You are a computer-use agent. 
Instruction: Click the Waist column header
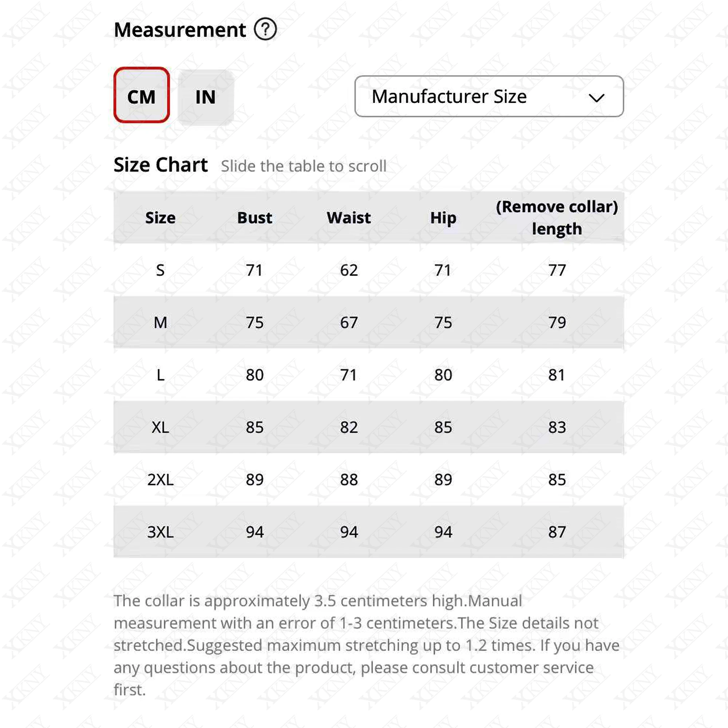(349, 218)
